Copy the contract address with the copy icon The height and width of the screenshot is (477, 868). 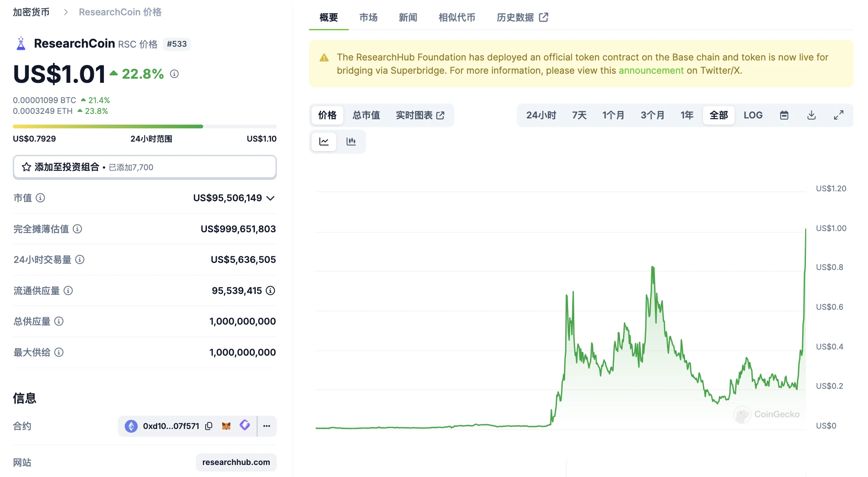click(208, 426)
